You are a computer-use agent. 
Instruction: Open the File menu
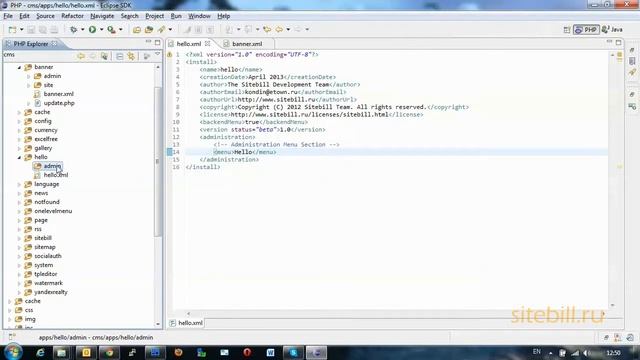coord(8,16)
